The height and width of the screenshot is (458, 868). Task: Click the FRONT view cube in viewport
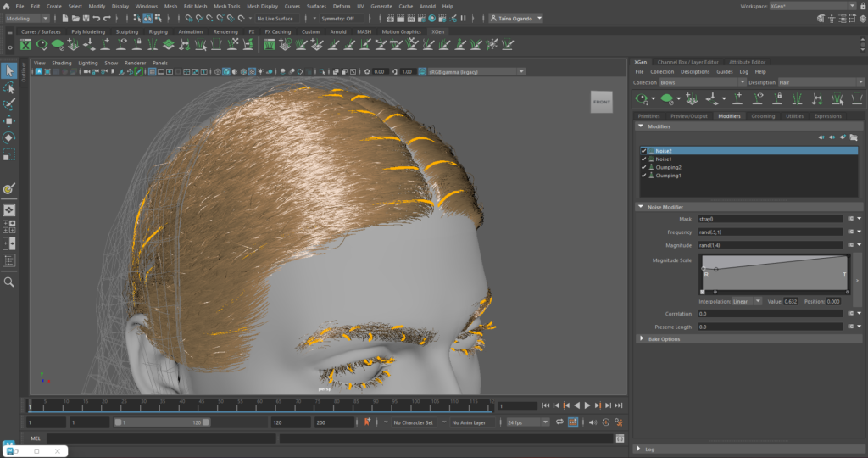pos(601,101)
